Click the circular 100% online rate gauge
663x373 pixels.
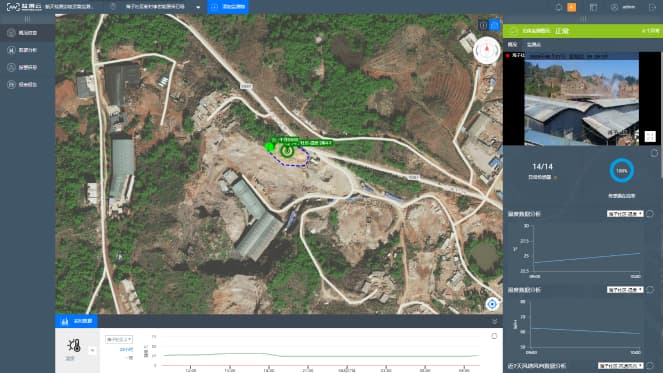pos(622,171)
